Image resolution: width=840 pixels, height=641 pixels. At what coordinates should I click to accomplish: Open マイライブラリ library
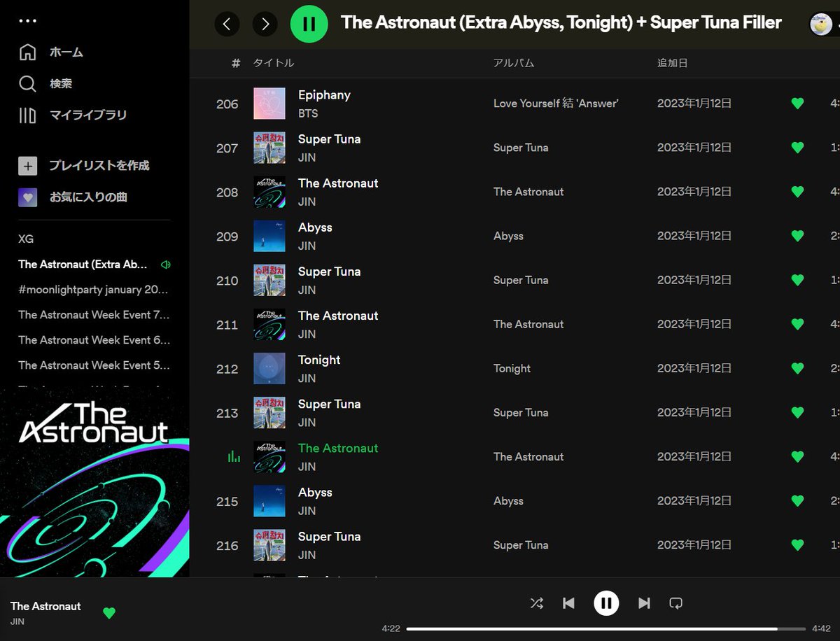coord(73,115)
